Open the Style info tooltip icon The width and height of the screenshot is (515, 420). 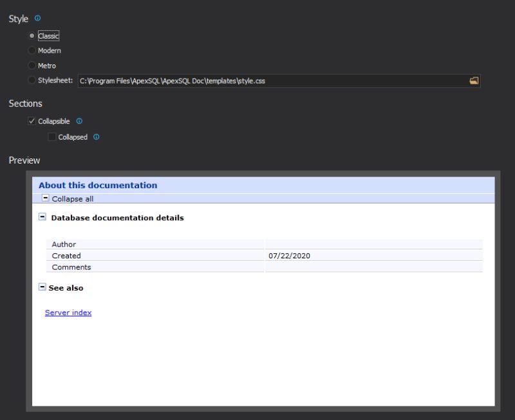(37, 19)
